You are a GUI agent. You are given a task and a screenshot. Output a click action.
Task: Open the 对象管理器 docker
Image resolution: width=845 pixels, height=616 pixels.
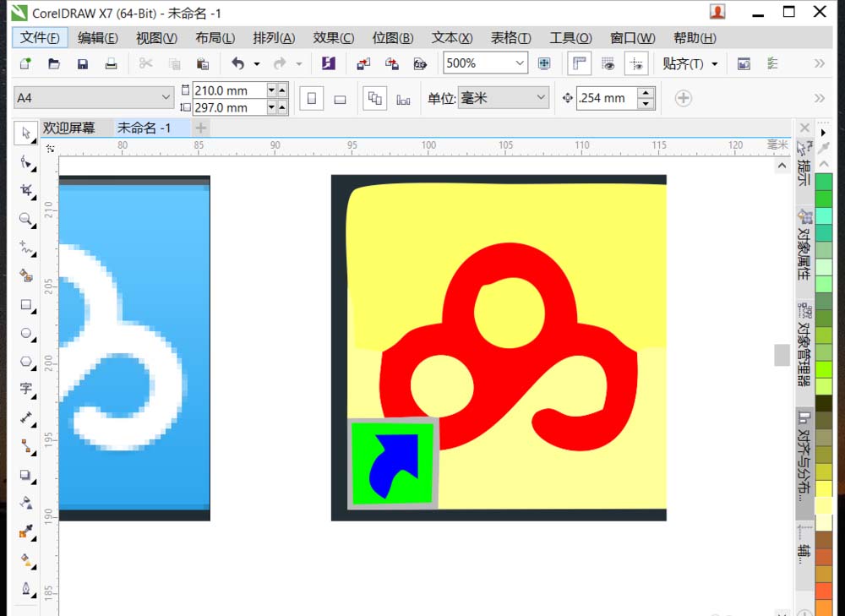click(x=804, y=345)
